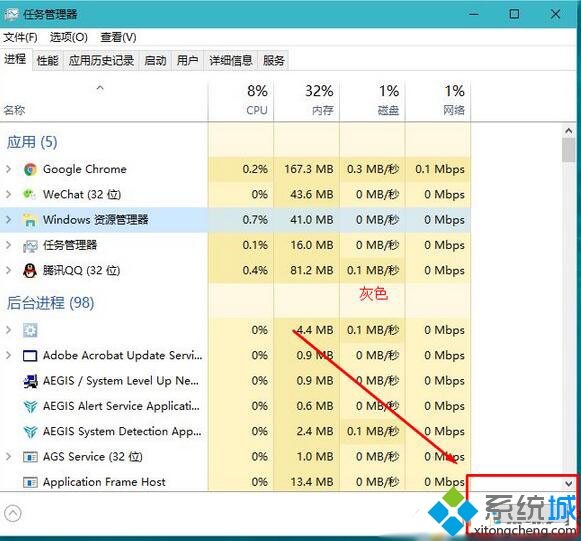Click the AEGIS System Detection icon
Viewport: 581px width, 541px height.
click(x=30, y=432)
